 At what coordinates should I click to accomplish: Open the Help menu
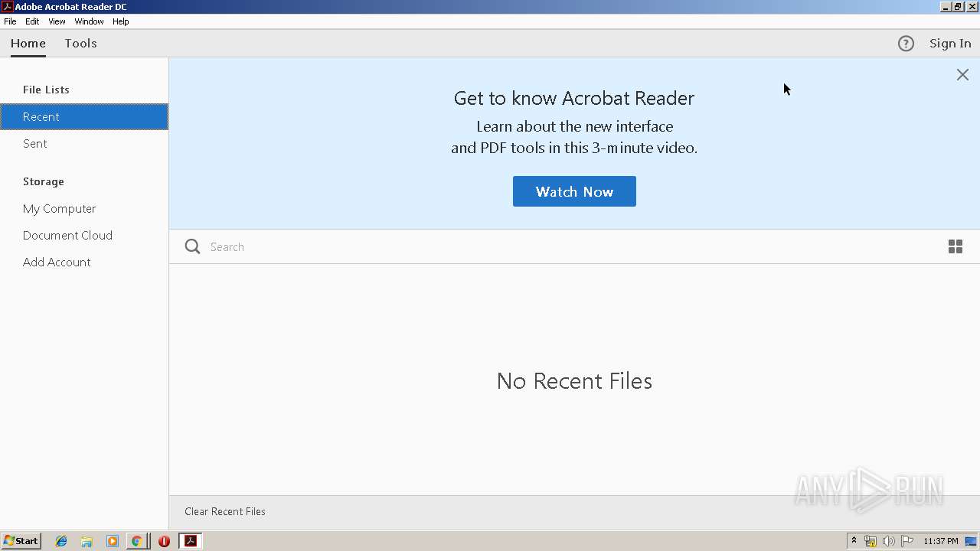point(121,21)
